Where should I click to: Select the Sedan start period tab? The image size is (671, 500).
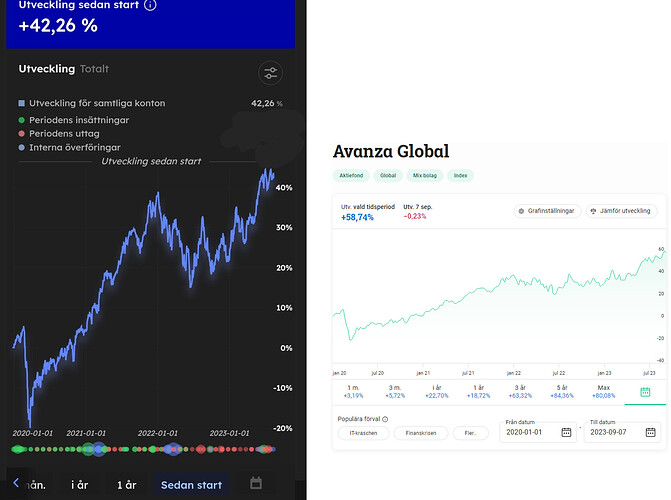pyautogui.click(x=191, y=485)
